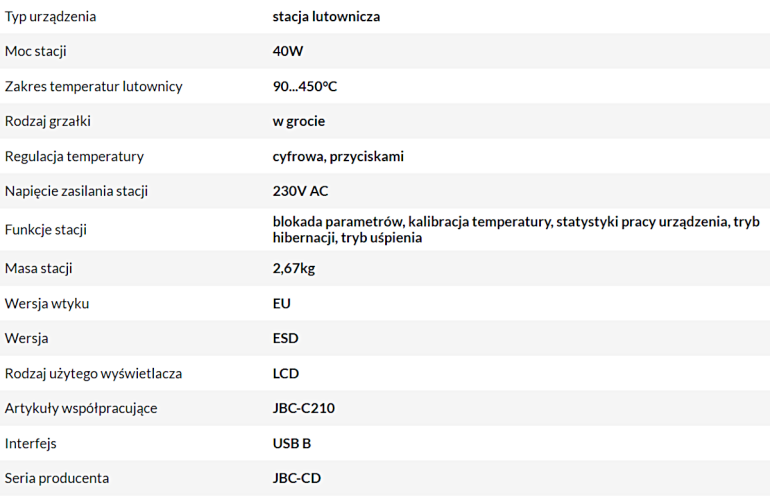770x497 pixels.
Task: Select the 'Rodzaj użytego wyświetlacza' label
Action: click(x=93, y=373)
